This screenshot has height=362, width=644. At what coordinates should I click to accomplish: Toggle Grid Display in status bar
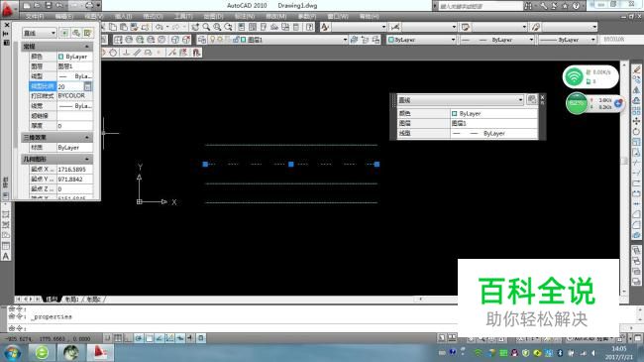[x=118, y=338]
